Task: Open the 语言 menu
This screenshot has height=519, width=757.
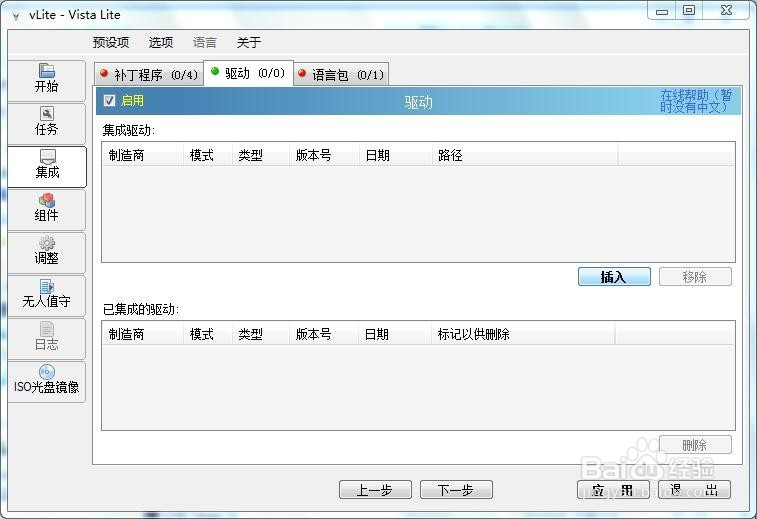Action: point(205,42)
